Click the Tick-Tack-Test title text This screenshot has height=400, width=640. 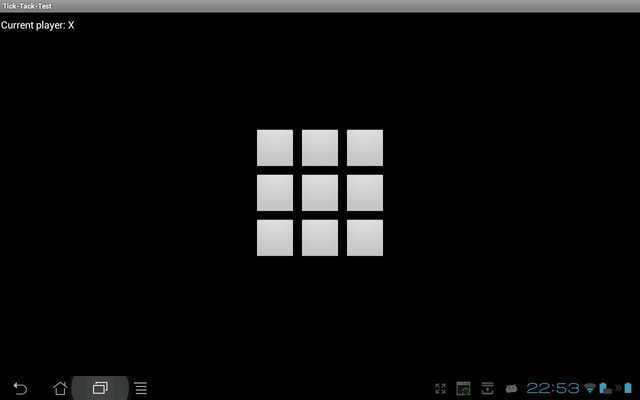click(27, 6)
